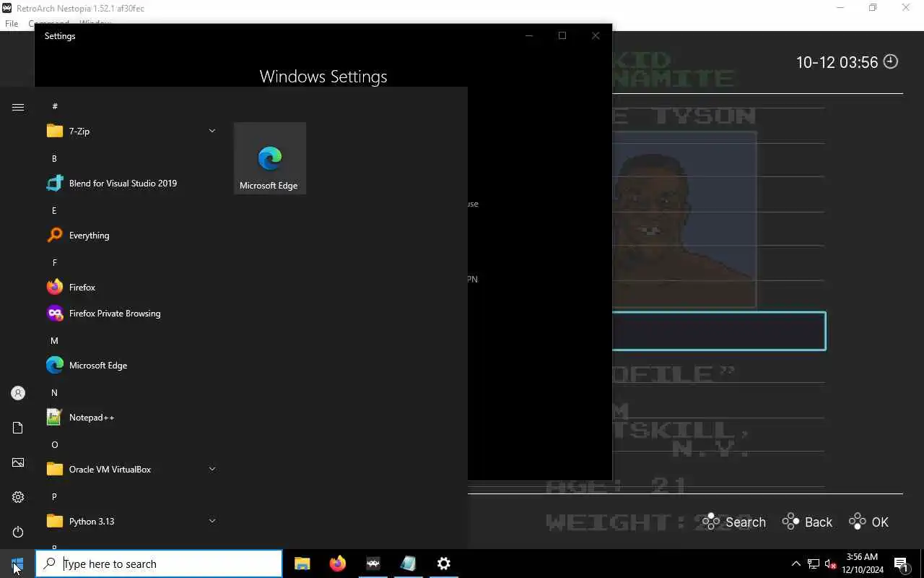The width and height of the screenshot is (924, 578).
Task: Open the network tray icon
Action: [x=814, y=564]
